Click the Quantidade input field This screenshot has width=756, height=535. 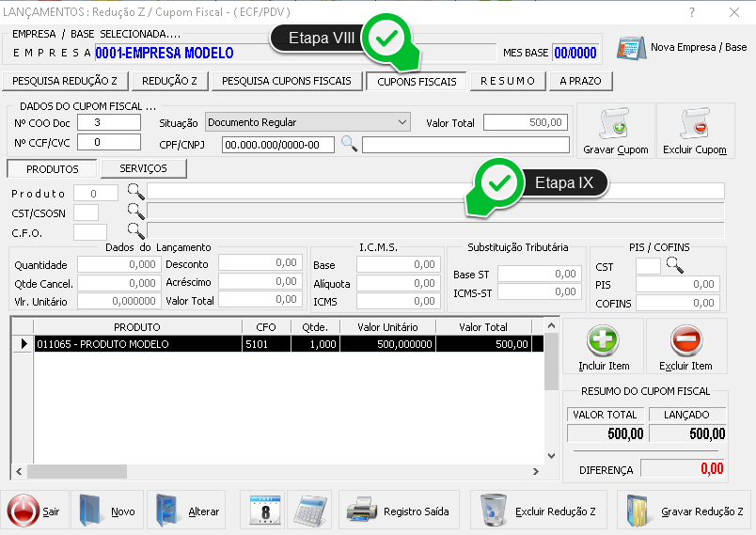click(x=117, y=266)
